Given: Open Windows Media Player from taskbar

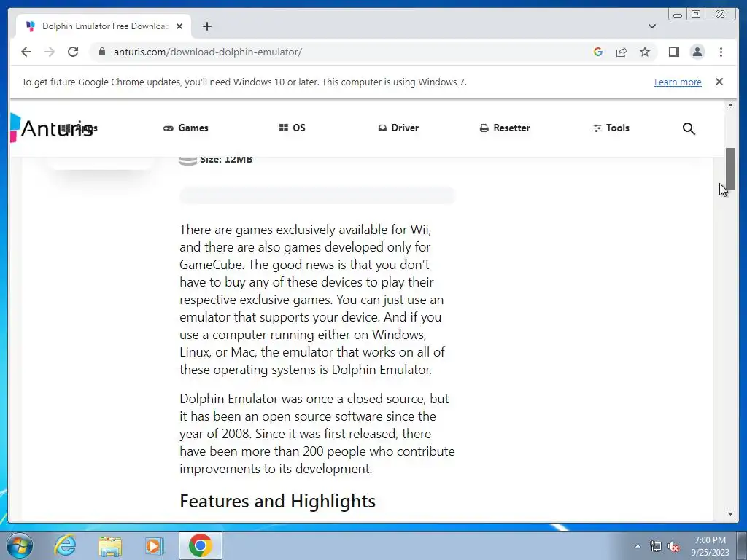Looking at the screenshot, I should click(x=154, y=545).
